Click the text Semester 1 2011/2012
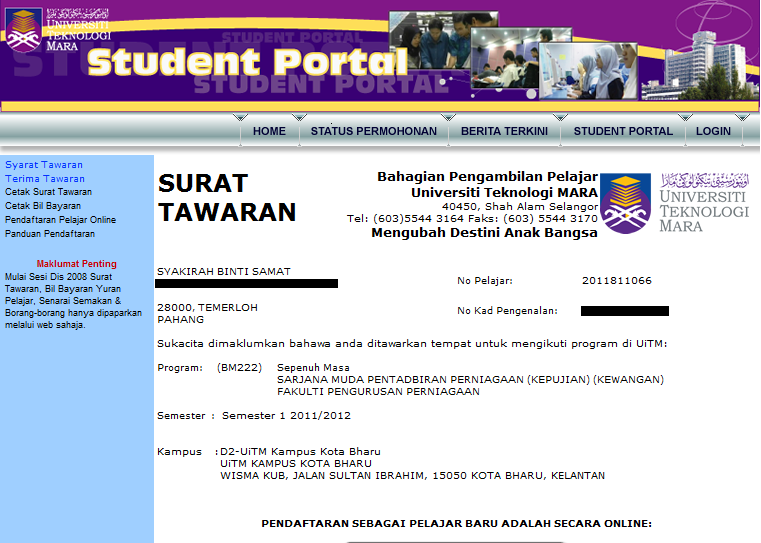The image size is (761, 543). coord(286,416)
